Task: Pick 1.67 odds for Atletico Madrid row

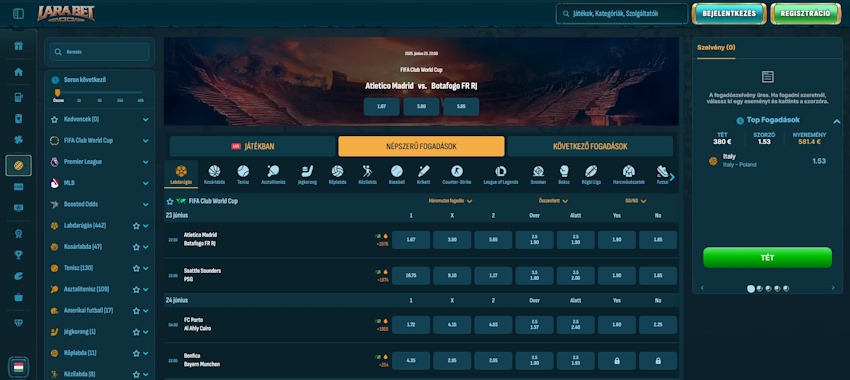Action: pyautogui.click(x=411, y=240)
